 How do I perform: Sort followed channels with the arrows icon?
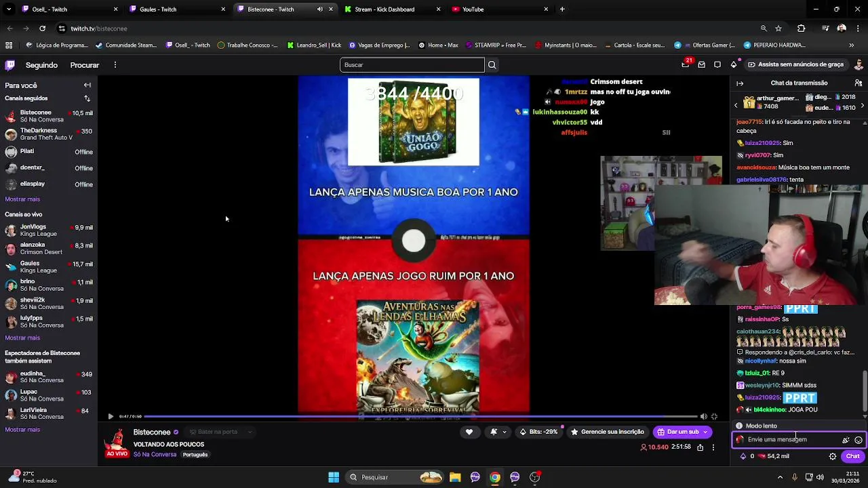click(x=87, y=99)
